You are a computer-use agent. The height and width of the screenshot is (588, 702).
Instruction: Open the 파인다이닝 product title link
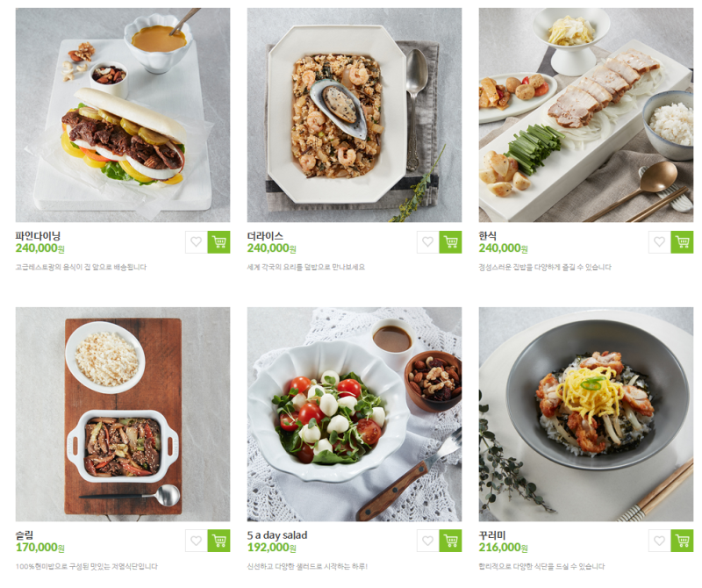coord(38,235)
